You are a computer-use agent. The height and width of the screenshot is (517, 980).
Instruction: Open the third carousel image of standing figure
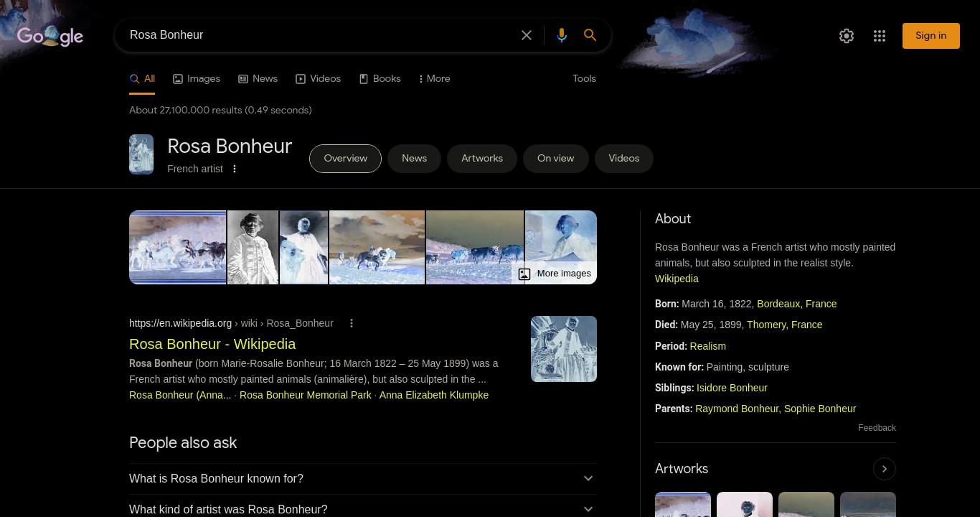pos(303,248)
